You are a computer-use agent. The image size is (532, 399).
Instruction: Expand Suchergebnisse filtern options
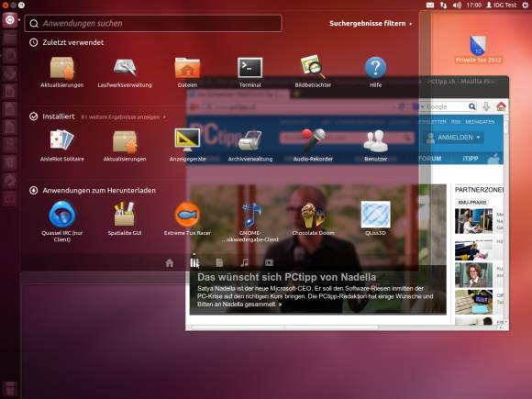click(371, 24)
